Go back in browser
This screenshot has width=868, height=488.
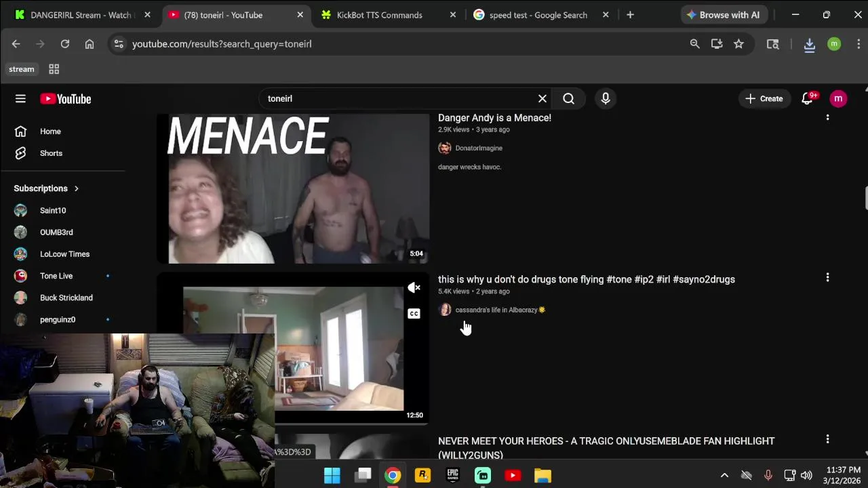coord(16,44)
